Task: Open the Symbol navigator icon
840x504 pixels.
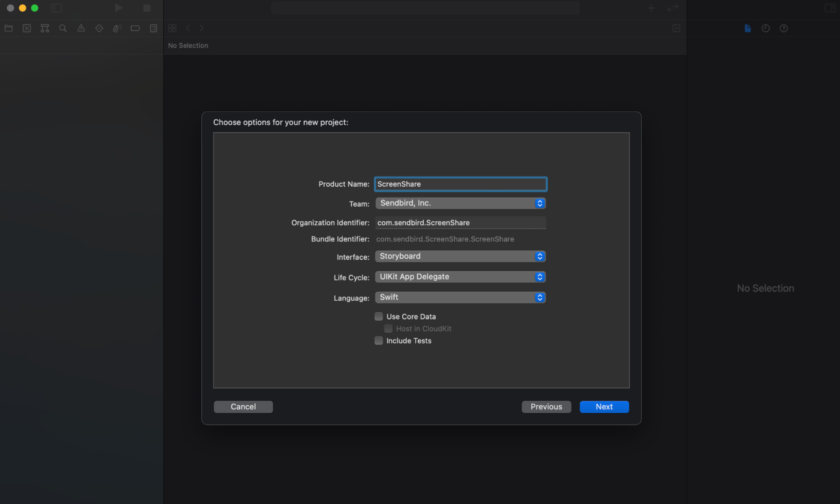Action: [x=45, y=28]
